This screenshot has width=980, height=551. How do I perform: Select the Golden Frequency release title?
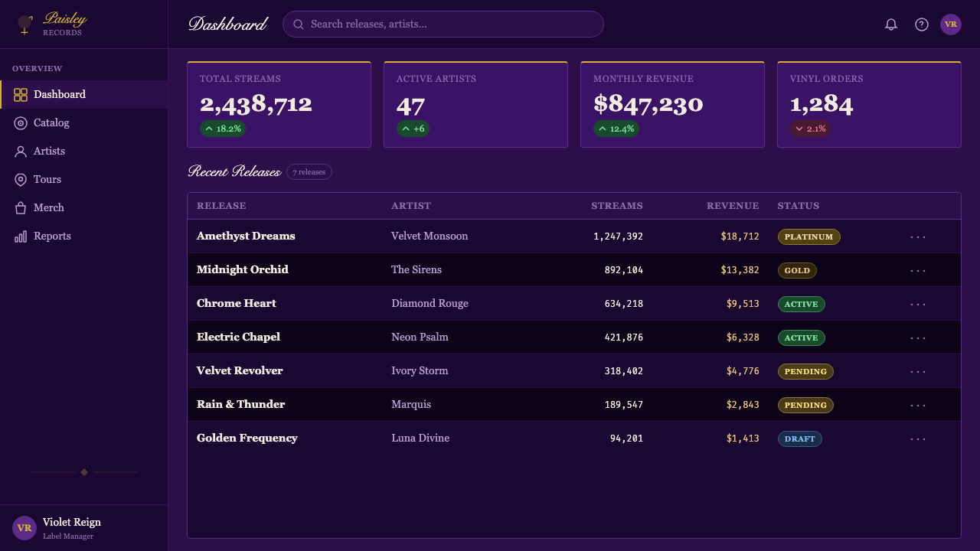click(x=247, y=438)
